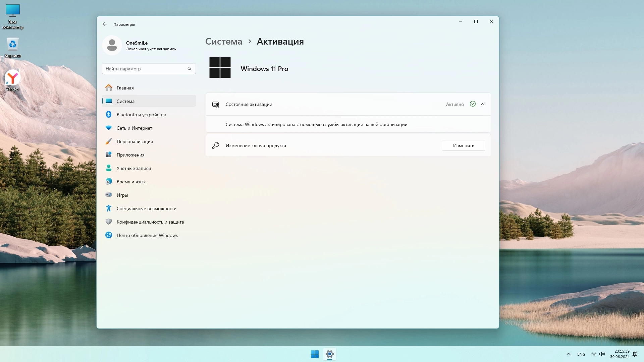Viewport: 644px width, 362px height.
Task: Click the Найти параметр search field
Action: pos(145,69)
